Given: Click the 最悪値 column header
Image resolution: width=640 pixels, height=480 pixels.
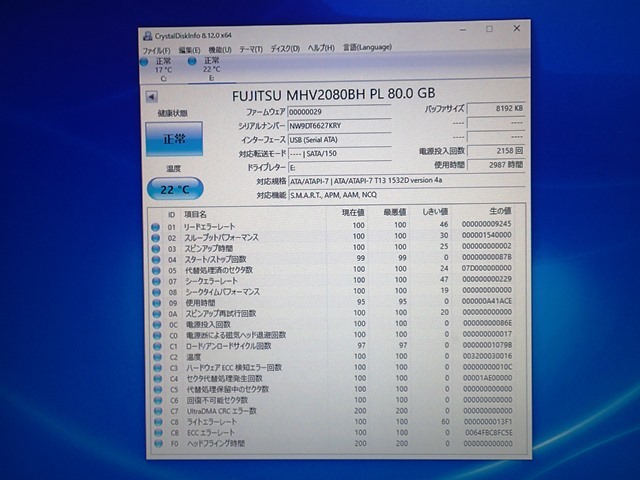Looking at the screenshot, I should [395, 212].
